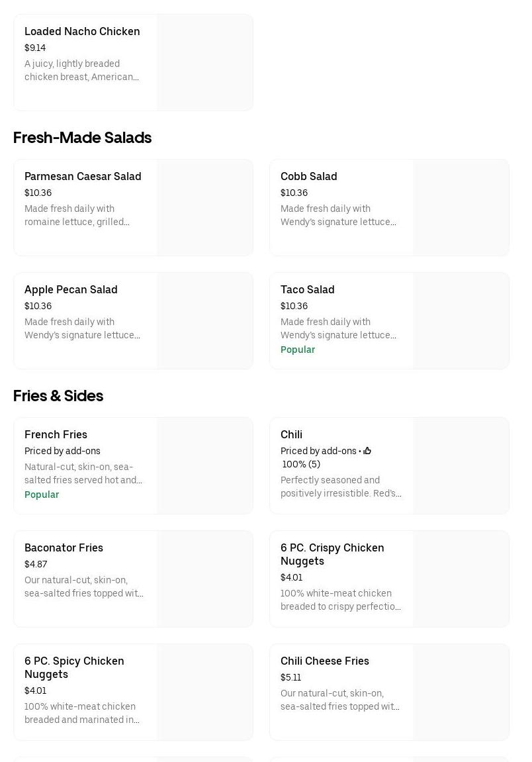This screenshot has height=762, width=532.
Task: Click the Fresh-Made Salads section heading
Action: coord(82,138)
